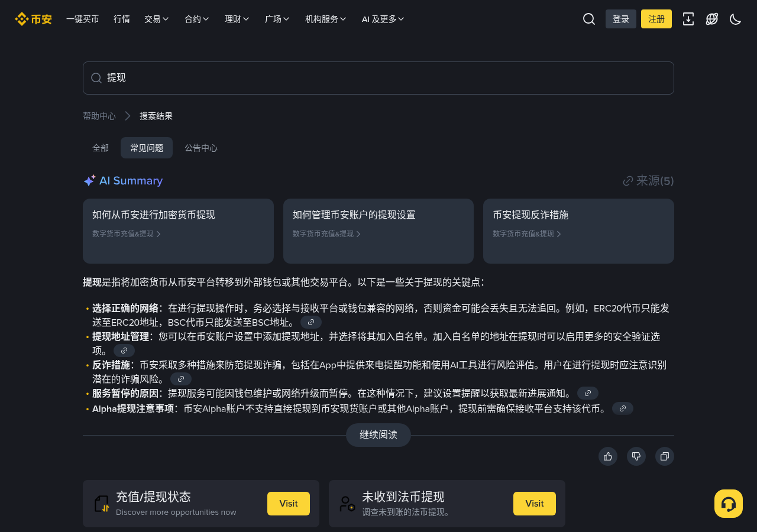Click Visit on 未收到法币提现 card
Screen dimensions: 757x532
point(535,504)
